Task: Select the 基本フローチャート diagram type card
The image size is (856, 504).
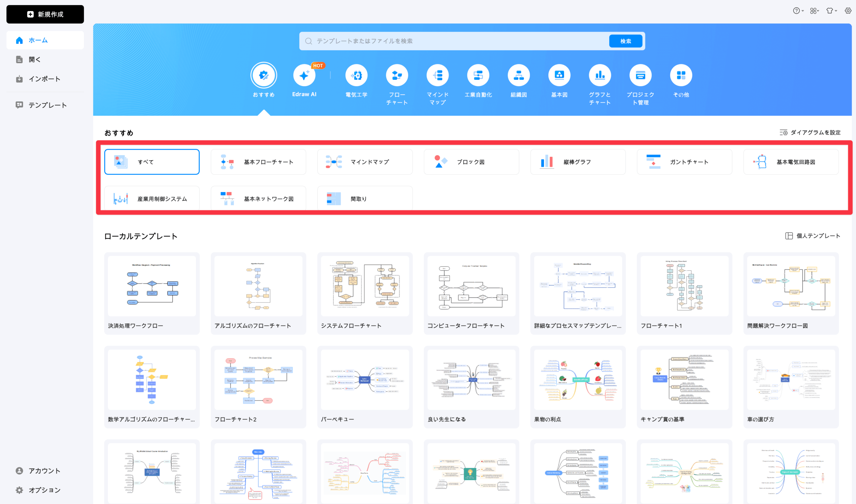Action: pos(258,162)
